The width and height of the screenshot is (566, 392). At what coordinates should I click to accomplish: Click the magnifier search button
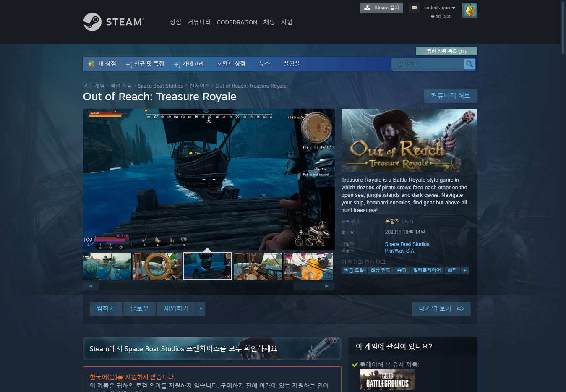469,64
